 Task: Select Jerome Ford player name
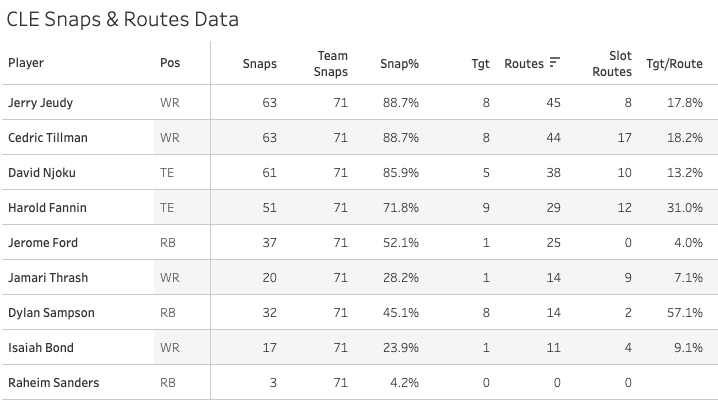click(43, 243)
